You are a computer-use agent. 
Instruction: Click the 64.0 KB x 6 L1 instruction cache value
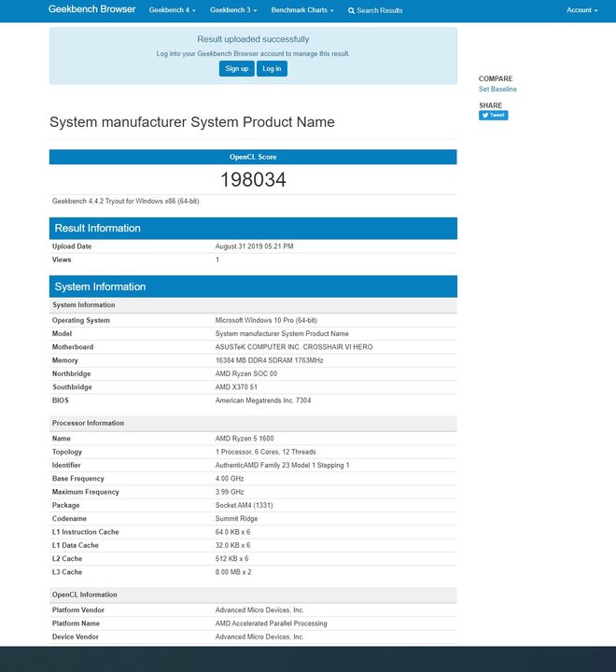pyautogui.click(x=232, y=532)
